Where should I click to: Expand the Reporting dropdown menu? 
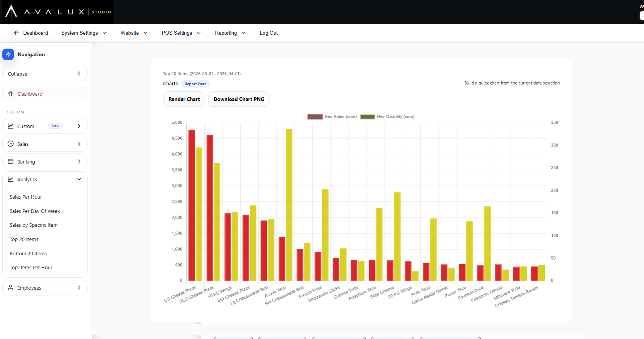point(230,33)
